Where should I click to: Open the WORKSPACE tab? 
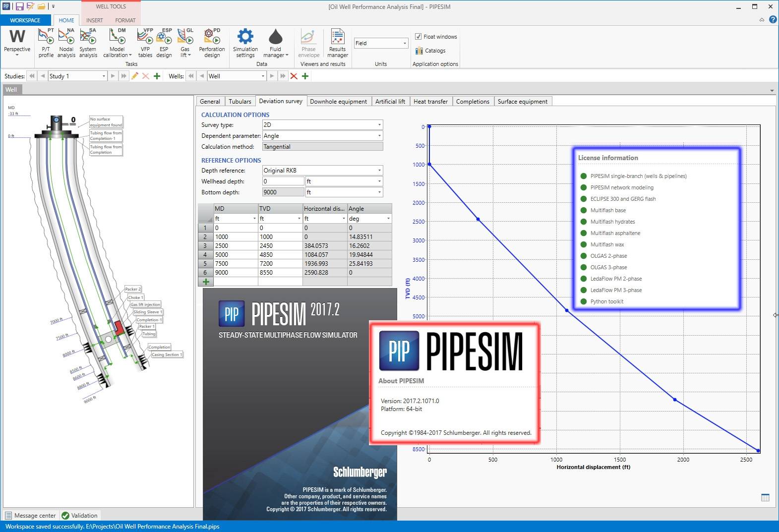click(25, 20)
